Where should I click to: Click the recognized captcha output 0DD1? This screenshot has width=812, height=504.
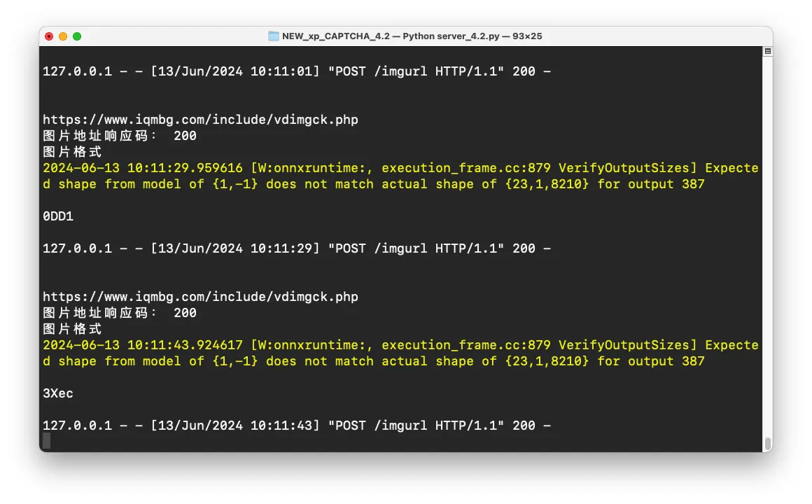[58, 216]
